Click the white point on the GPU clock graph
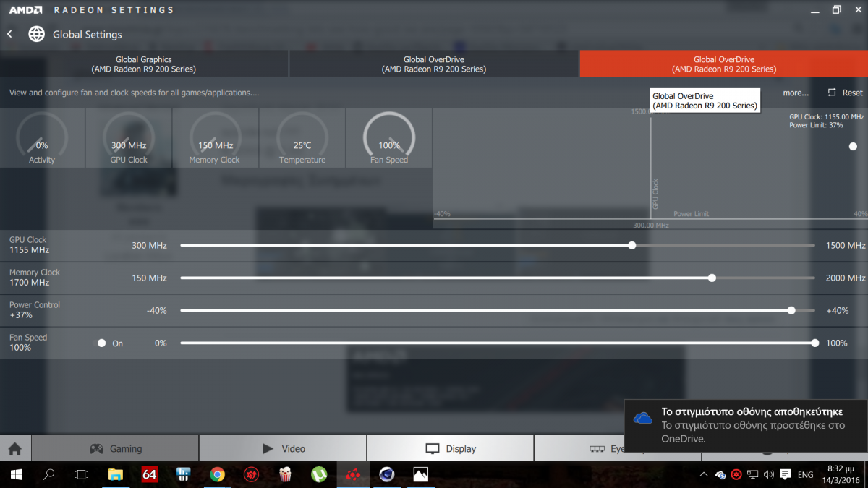Image resolution: width=868 pixels, height=488 pixels. pos(853,146)
